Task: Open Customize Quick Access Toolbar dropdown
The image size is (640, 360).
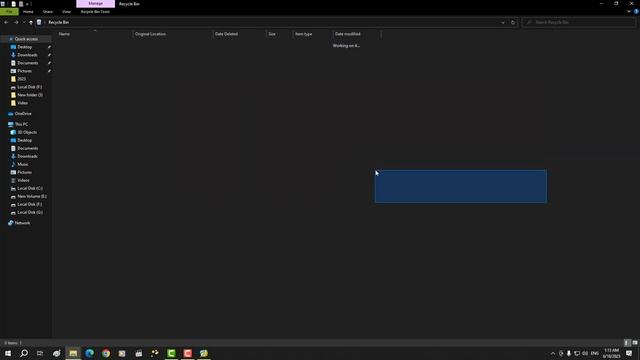Action: click(27, 4)
